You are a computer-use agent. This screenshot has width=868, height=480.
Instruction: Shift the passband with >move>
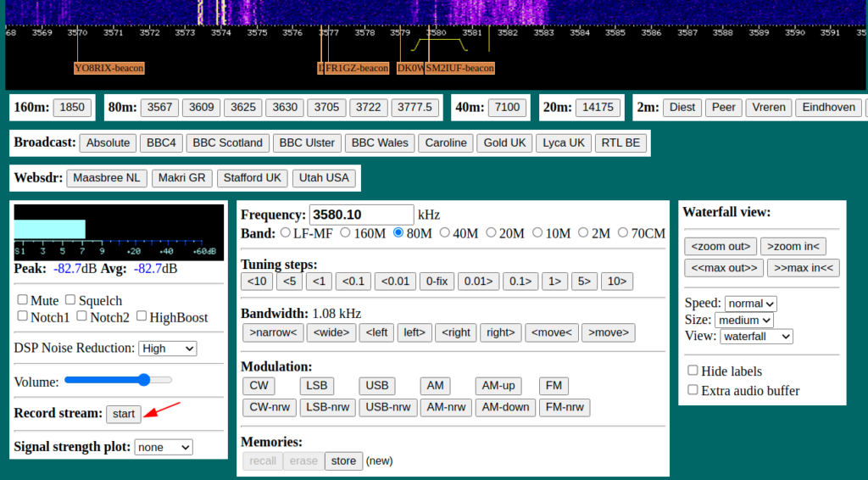(609, 332)
